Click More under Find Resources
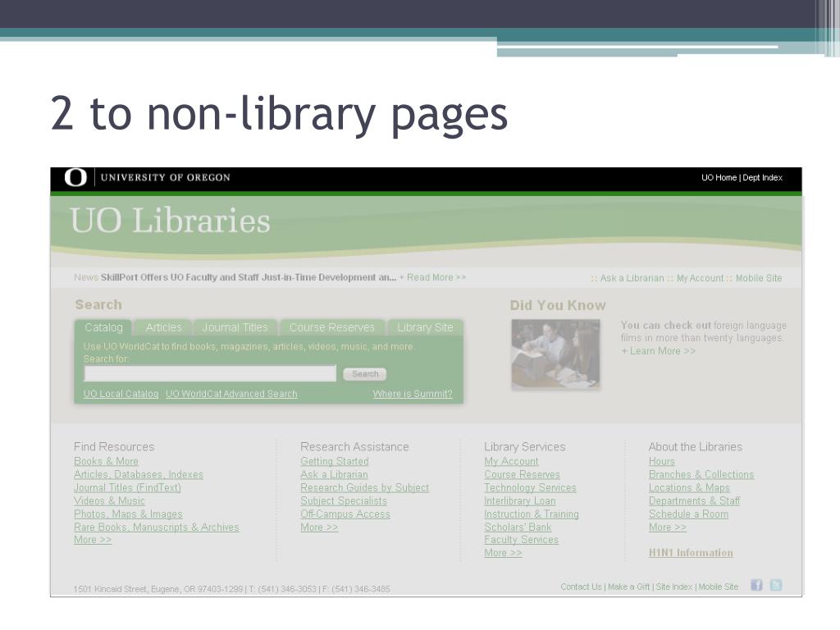This screenshot has height=630, width=840. click(x=93, y=540)
